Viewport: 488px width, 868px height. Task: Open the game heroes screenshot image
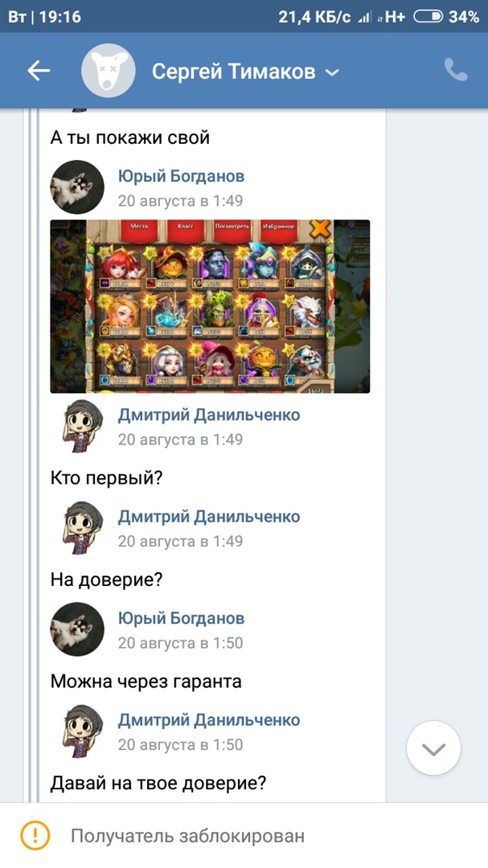point(210,307)
